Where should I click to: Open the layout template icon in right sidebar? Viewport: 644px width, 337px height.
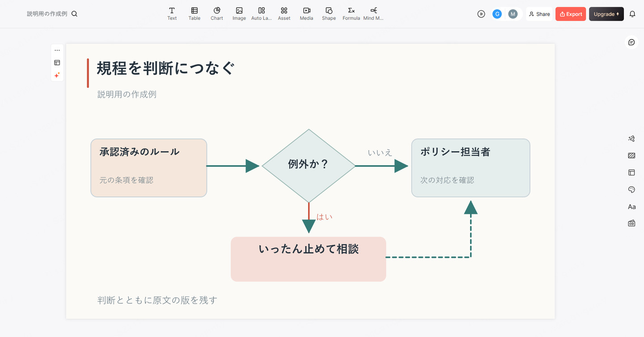coord(631,172)
